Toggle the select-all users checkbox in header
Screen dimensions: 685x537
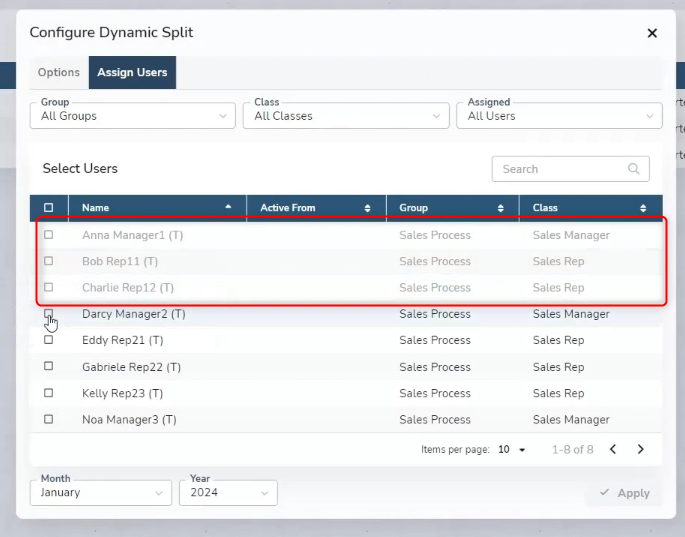(48, 208)
